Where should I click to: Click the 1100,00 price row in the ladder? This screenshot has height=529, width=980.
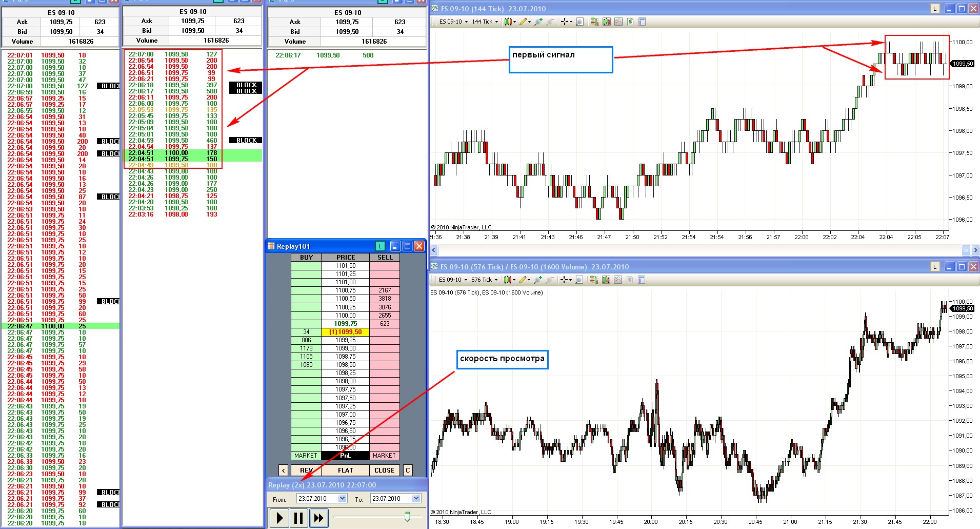345,316
